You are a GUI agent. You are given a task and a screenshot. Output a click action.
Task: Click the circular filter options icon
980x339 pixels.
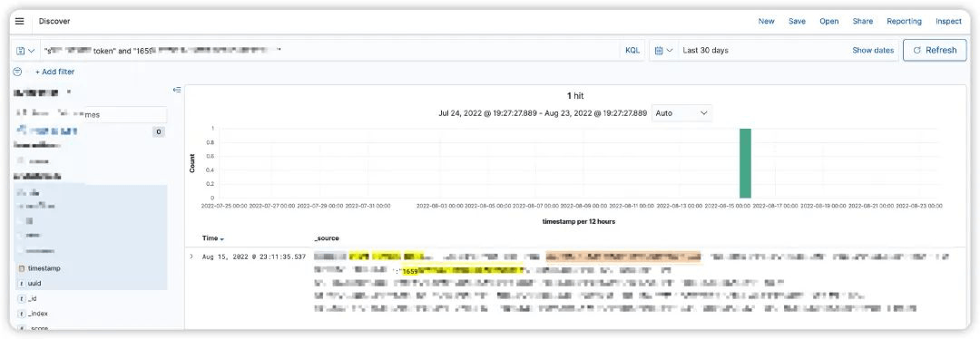(x=17, y=72)
